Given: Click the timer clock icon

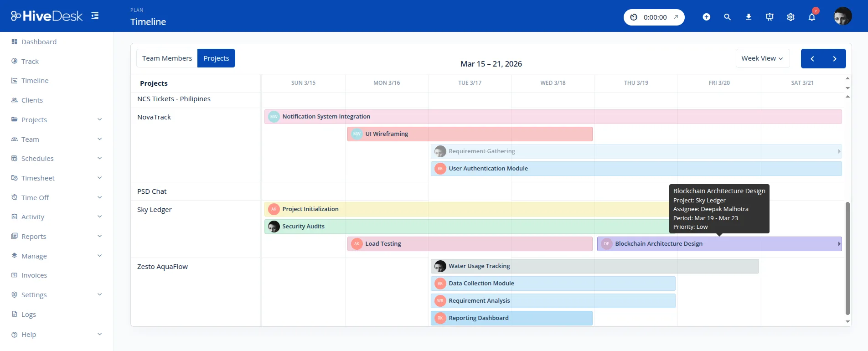Looking at the screenshot, I should point(634,17).
